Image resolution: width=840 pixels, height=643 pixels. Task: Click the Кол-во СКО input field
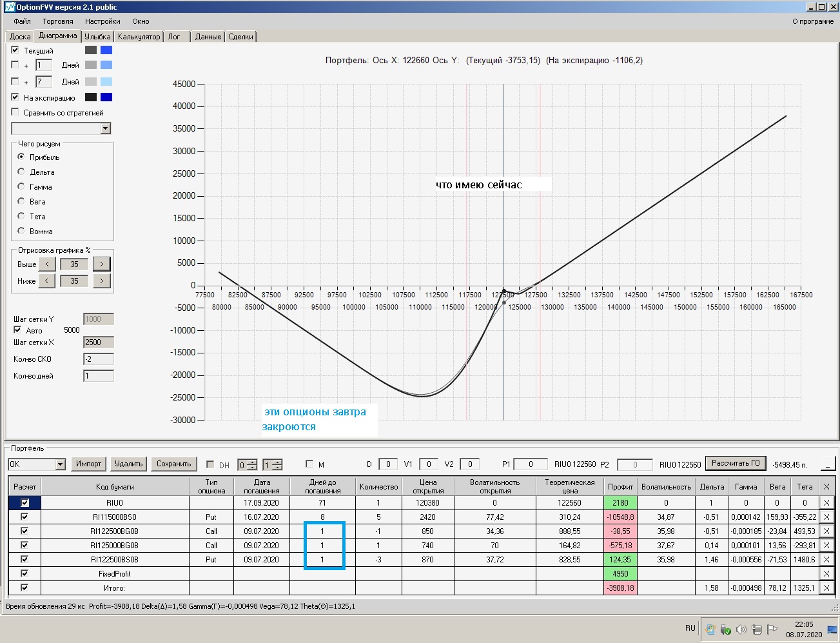click(99, 359)
